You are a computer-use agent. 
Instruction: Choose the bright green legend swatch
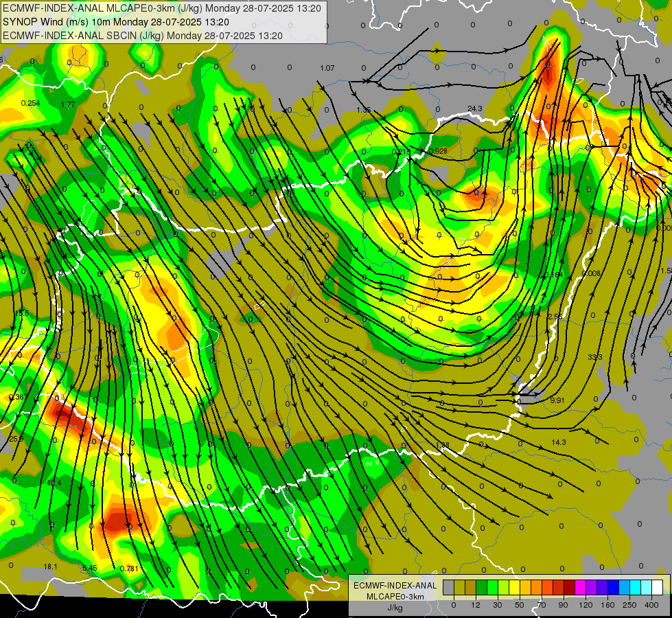click(493, 587)
